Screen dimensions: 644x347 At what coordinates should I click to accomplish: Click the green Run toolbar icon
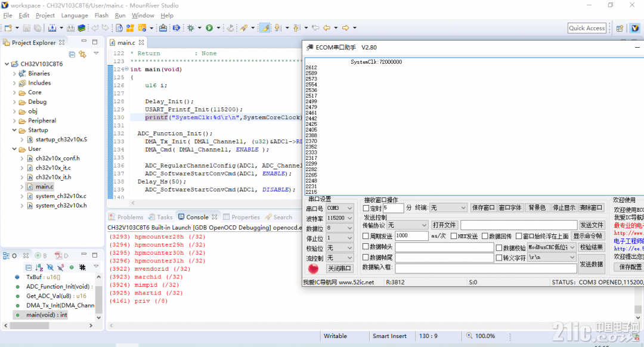209,28
